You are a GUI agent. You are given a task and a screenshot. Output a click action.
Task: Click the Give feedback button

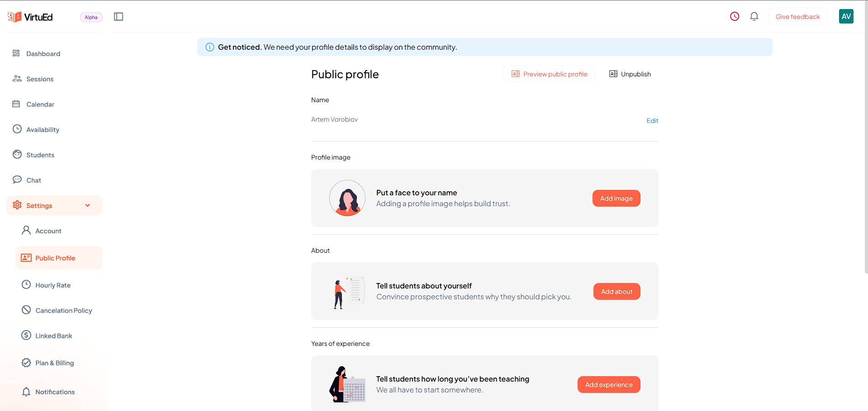coord(797,17)
